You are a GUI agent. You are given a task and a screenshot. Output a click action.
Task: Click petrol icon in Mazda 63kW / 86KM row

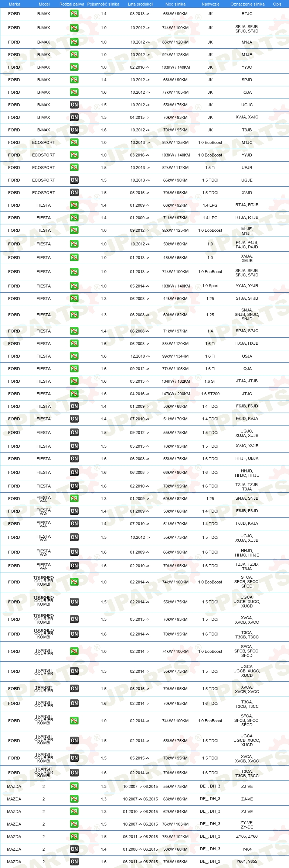(x=74, y=799)
